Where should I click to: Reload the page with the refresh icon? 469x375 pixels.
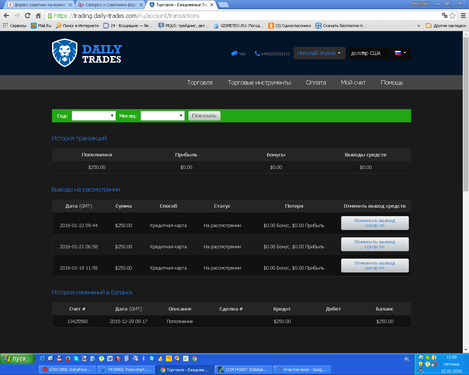(28, 16)
